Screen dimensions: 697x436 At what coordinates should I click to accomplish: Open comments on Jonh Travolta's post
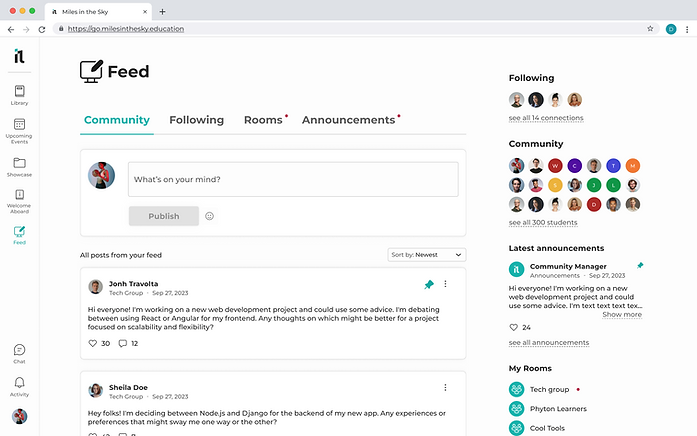point(123,344)
